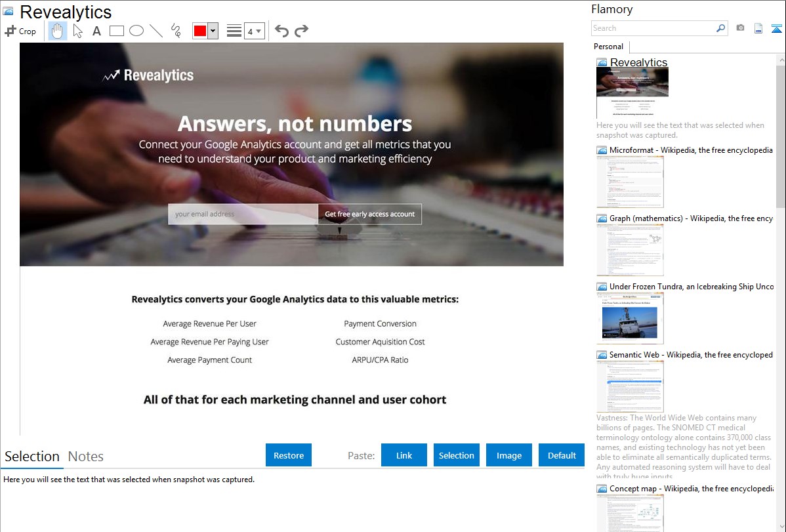Click ARPU/CPA Ratio text
The image size is (786, 532).
[380, 359]
